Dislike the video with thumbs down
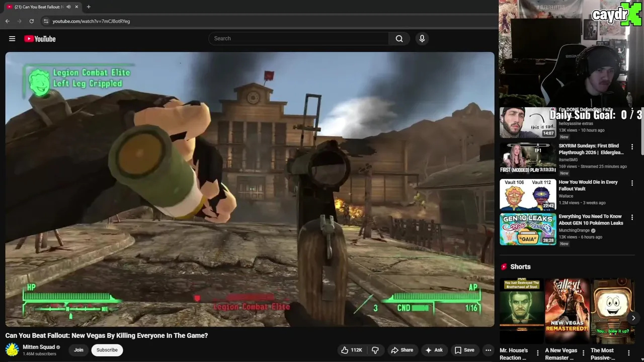Image resolution: width=644 pixels, height=362 pixels. (375, 350)
